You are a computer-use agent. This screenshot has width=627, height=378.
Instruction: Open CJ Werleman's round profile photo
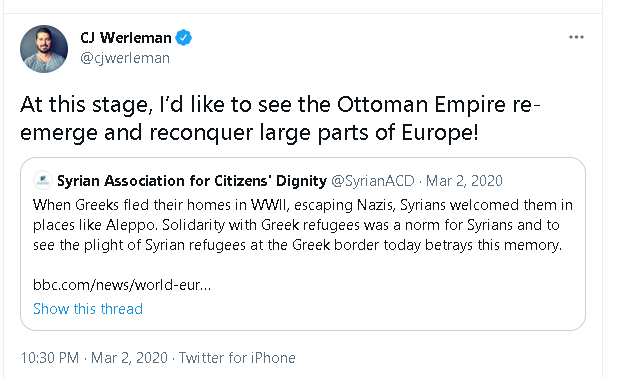[x=44, y=49]
